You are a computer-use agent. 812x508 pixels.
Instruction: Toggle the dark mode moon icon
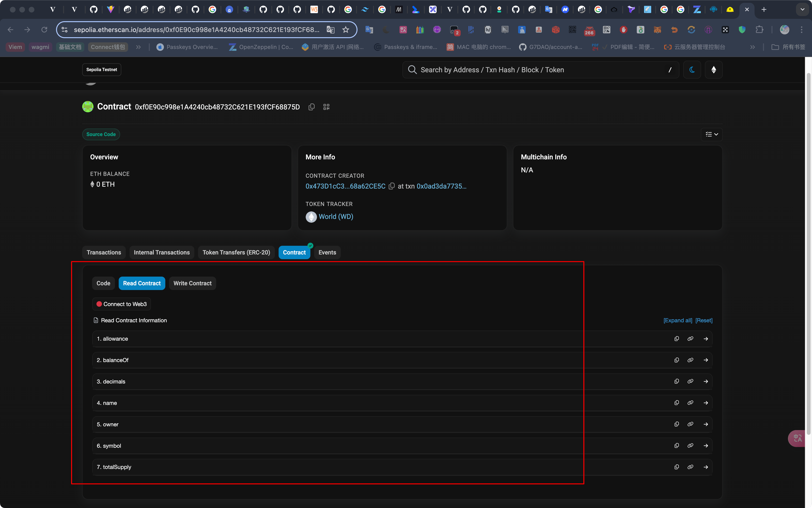click(x=692, y=69)
